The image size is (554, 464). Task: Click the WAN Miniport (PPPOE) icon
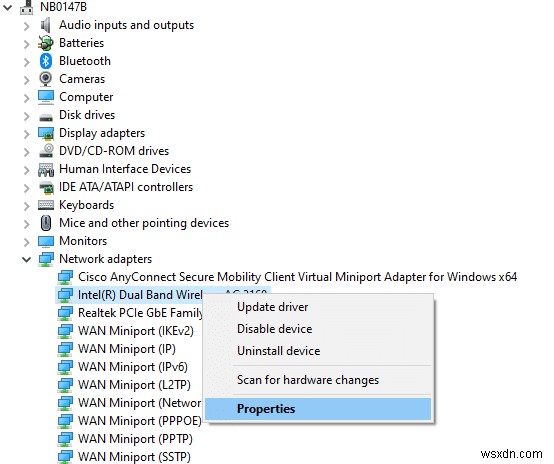pos(65,422)
